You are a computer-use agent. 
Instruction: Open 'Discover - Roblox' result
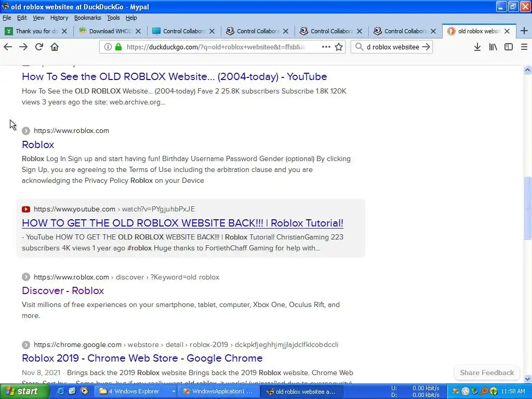(x=63, y=291)
